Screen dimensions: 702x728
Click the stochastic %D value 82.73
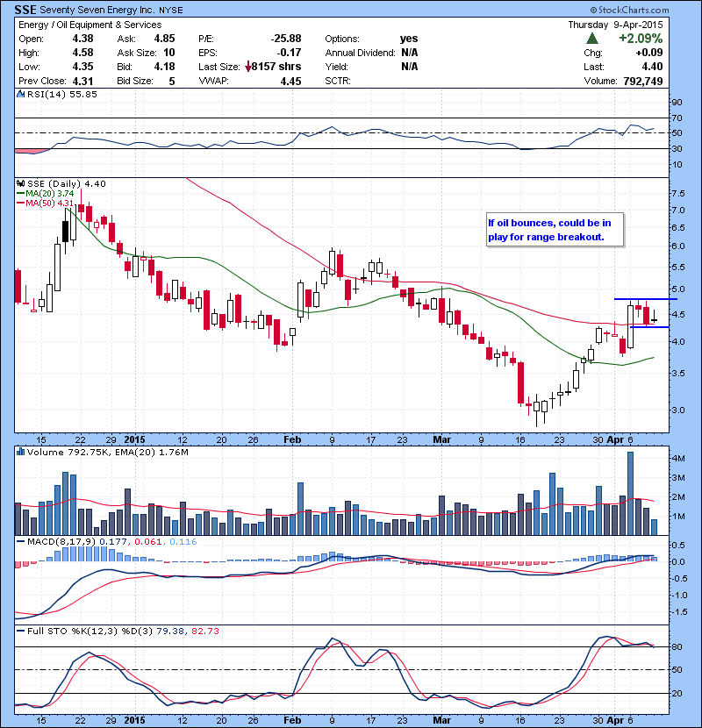point(204,631)
